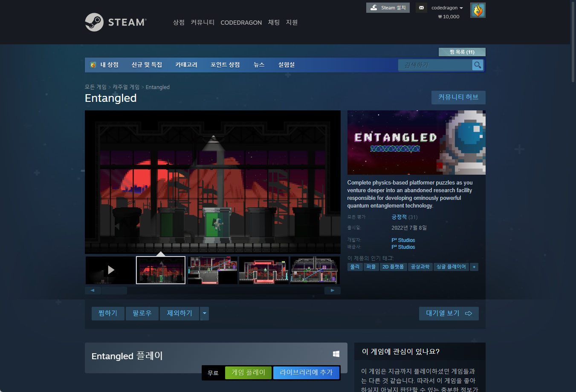
Task: Click the page vertical scrollbar
Action: pyautogui.click(x=573, y=41)
